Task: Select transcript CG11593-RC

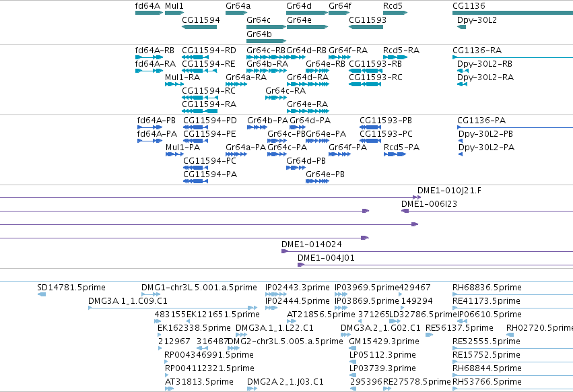Action: pos(365,84)
